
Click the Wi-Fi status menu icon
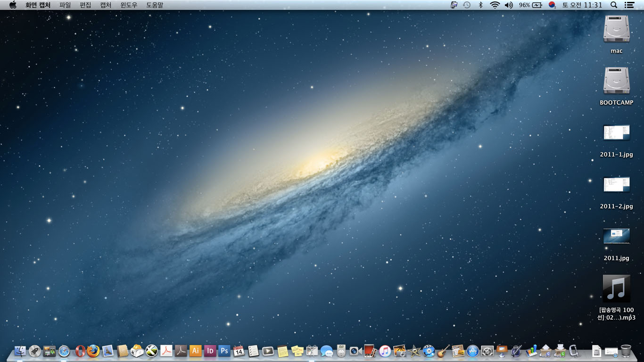tap(495, 5)
